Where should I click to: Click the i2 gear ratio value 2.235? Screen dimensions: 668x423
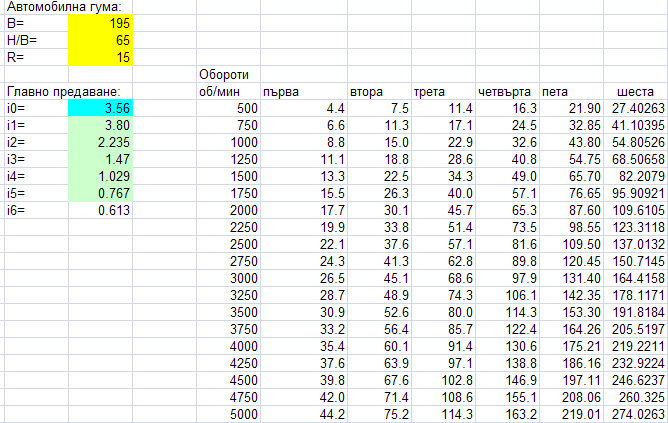point(99,142)
